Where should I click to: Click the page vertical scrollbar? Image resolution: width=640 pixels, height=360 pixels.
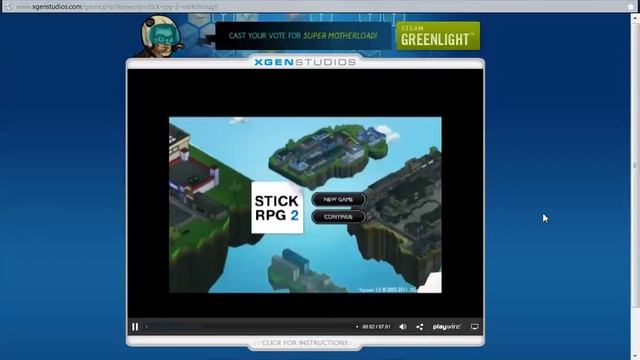(635, 165)
